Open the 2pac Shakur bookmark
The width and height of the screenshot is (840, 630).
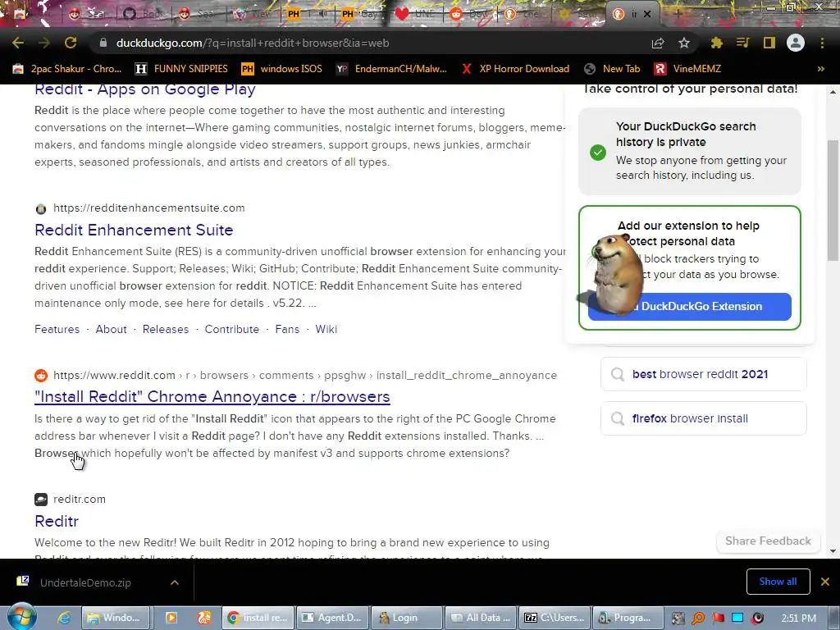[x=67, y=69]
